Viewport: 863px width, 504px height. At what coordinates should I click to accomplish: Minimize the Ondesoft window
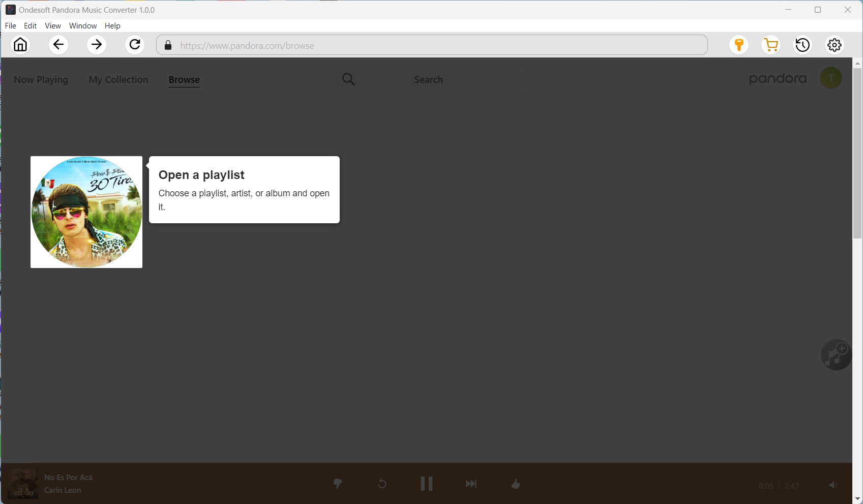pyautogui.click(x=788, y=10)
